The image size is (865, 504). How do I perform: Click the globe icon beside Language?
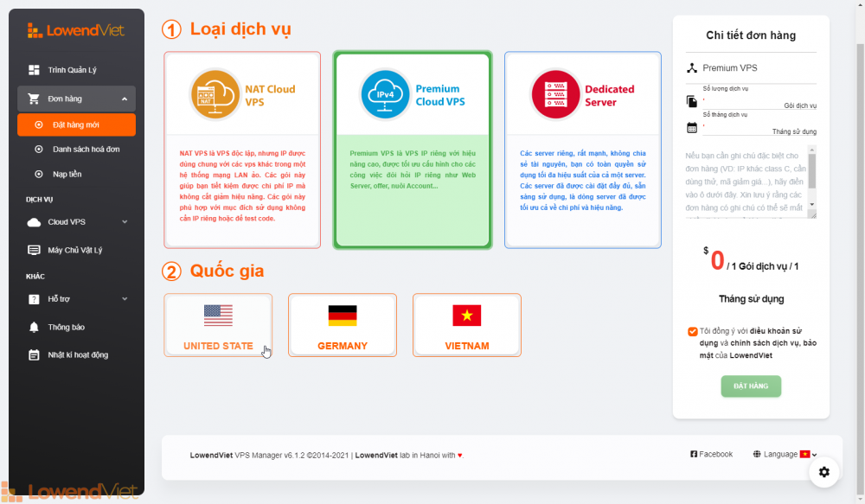point(757,455)
